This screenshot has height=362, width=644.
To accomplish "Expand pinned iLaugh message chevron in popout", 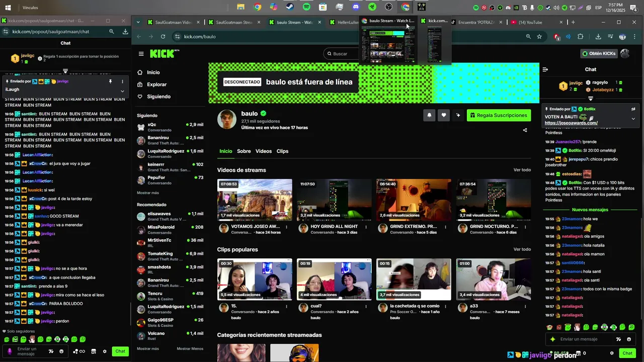I will click(122, 91).
